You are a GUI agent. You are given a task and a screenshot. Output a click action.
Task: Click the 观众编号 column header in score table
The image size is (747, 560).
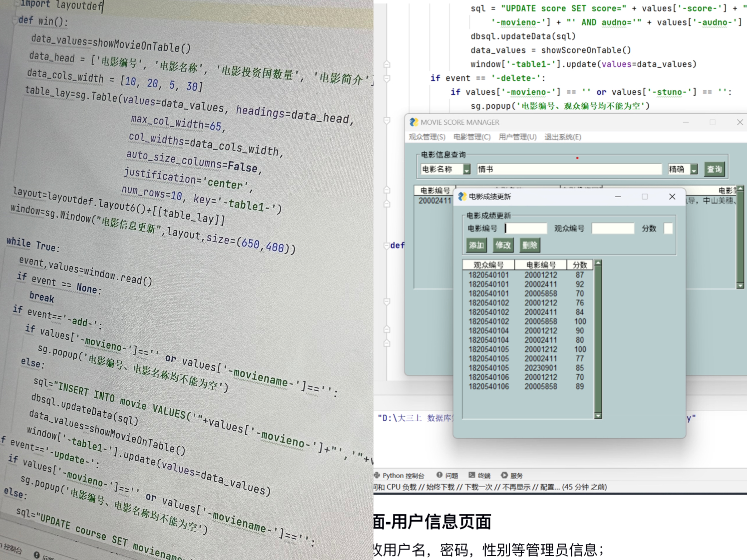click(x=488, y=265)
